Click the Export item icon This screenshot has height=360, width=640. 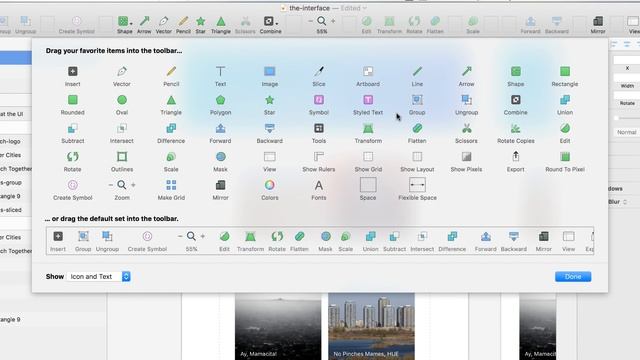pos(516,156)
